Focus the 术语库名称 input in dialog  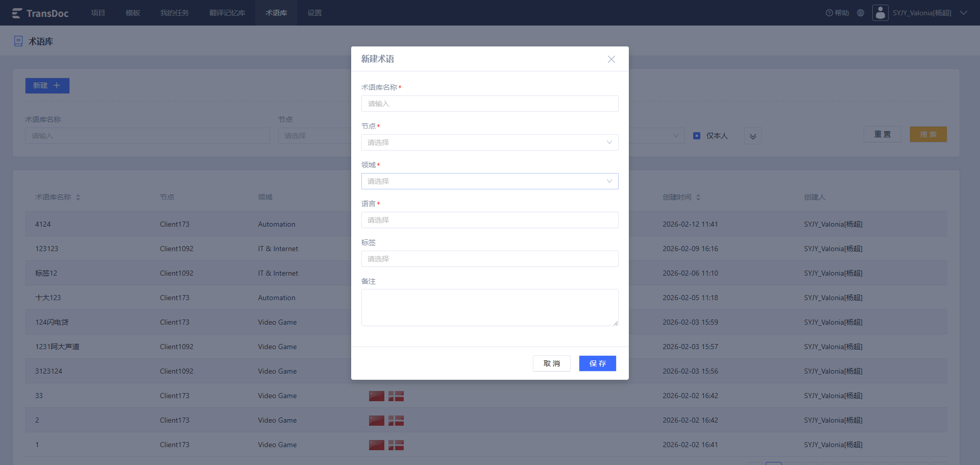489,104
